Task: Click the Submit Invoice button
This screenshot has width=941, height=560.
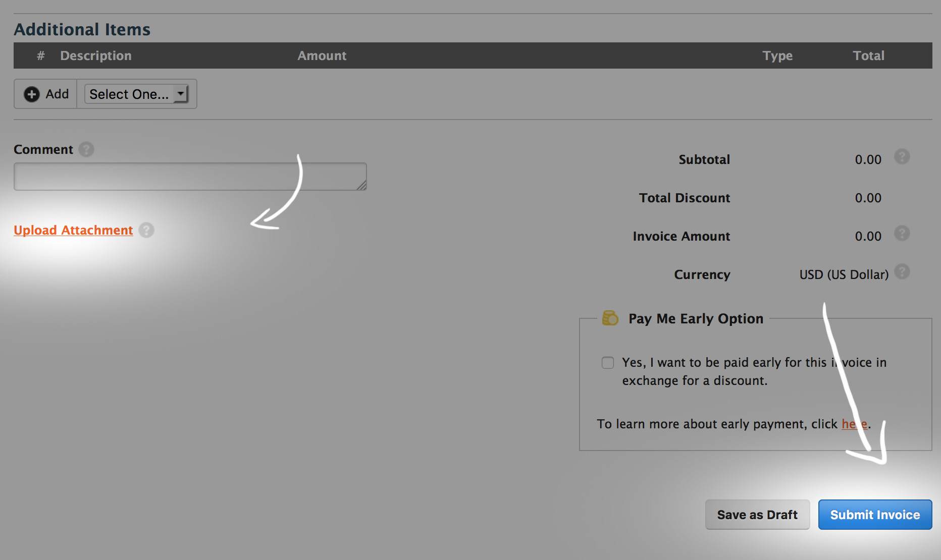Action: [875, 515]
